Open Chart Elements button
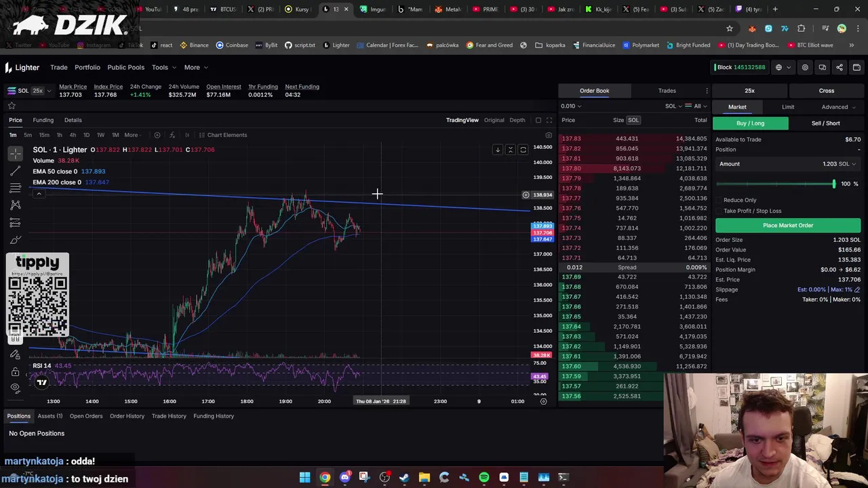The image size is (868, 488). tap(223, 135)
